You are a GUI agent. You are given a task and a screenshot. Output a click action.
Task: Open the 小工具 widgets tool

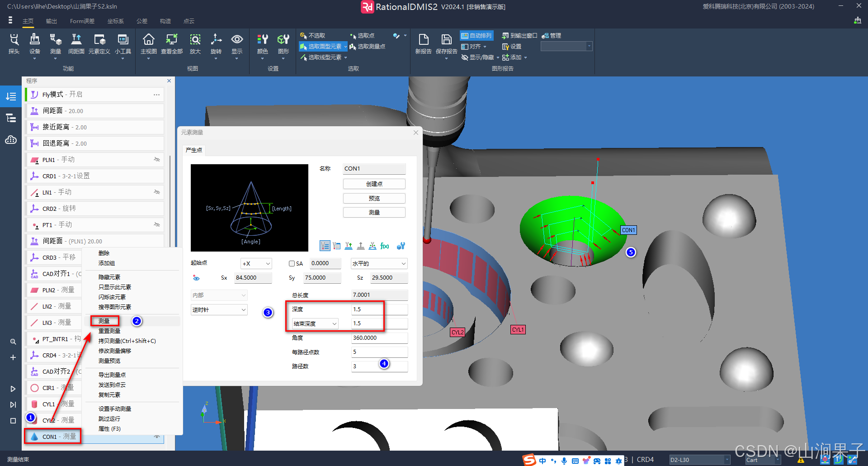pos(123,44)
